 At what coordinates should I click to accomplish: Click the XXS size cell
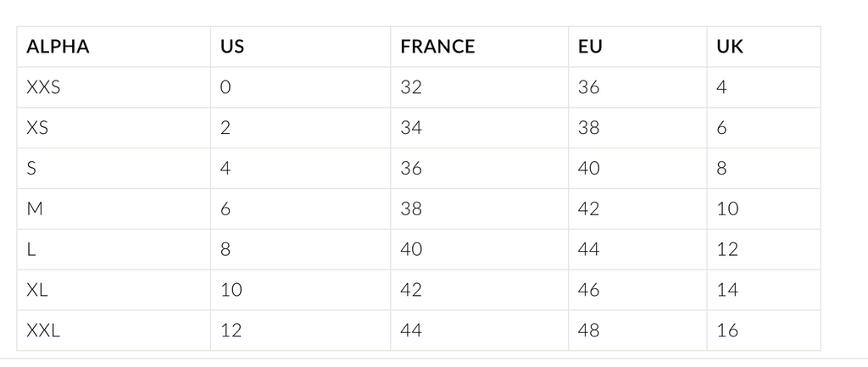click(x=114, y=87)
